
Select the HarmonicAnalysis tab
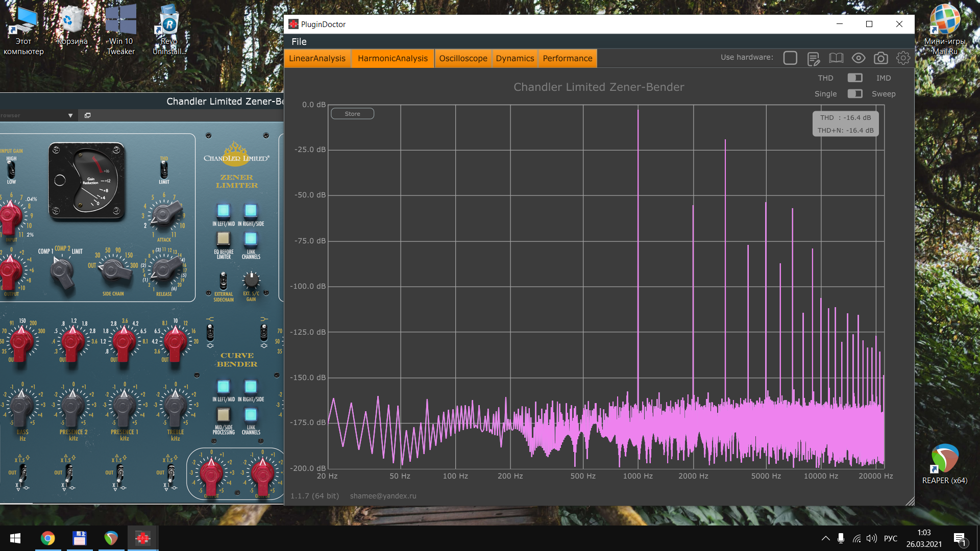point(393,58)
